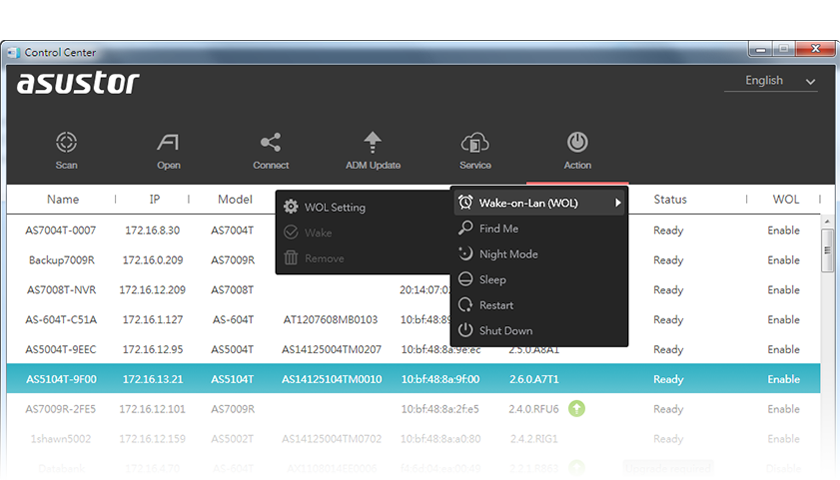The image size is (840, 480).
Task: Click the green update icon beside 2.4.0.RFU6
Action: pos(576,409)
